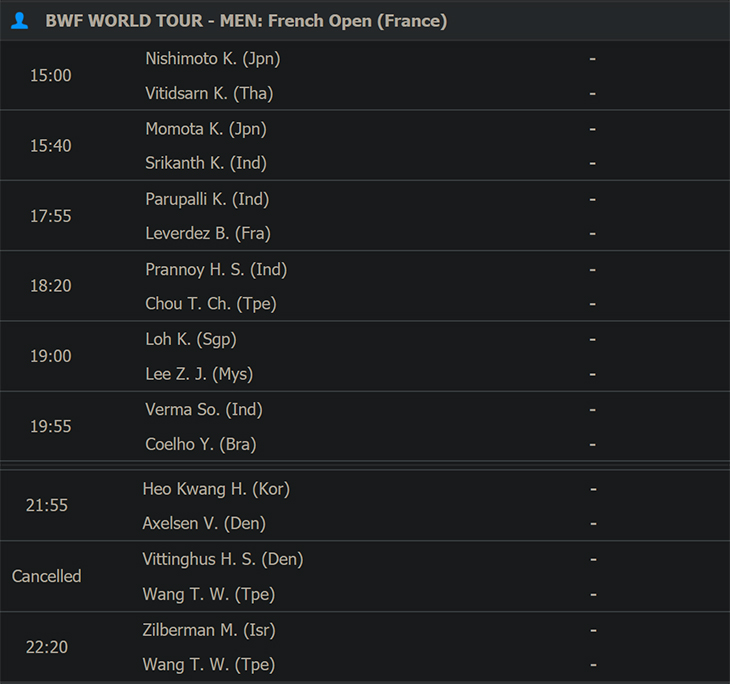Click Heo Kwang H. (Kor) name
730x684 pixels.
pos(216,489)
